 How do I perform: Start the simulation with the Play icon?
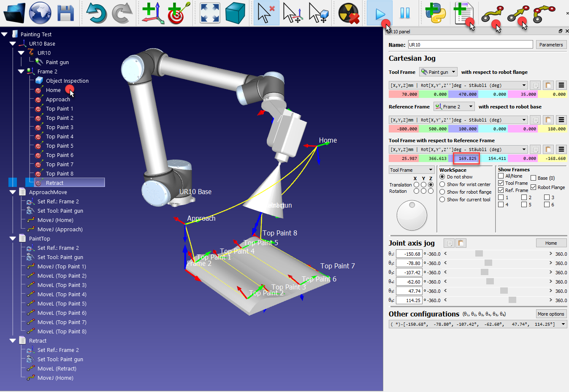(x=379, y=13)
